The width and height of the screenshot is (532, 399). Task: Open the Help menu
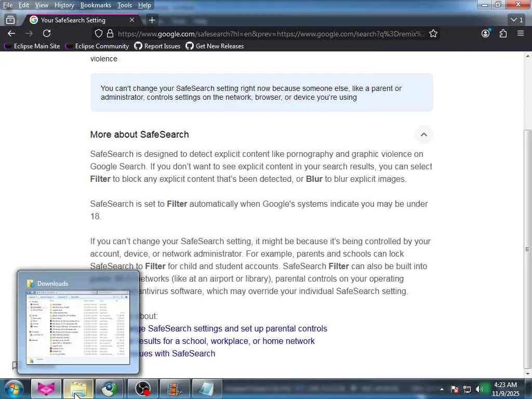(x=144, y=5)
